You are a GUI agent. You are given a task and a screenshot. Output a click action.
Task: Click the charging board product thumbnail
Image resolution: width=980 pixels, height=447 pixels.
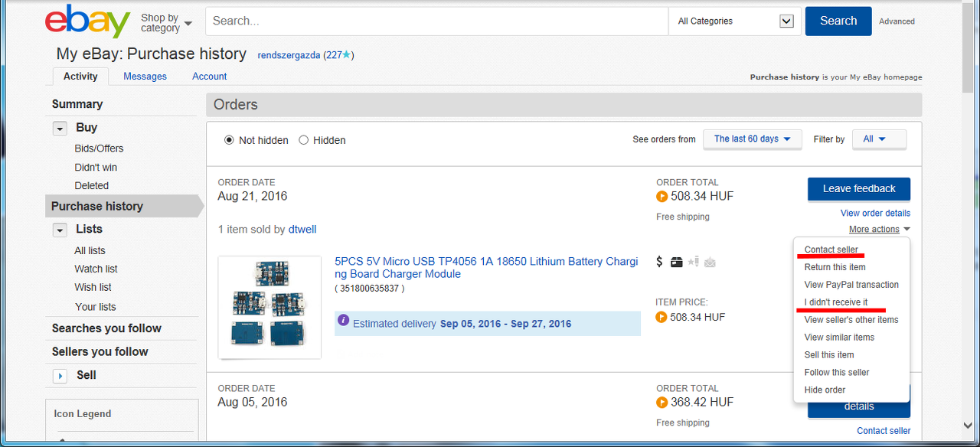269,308
